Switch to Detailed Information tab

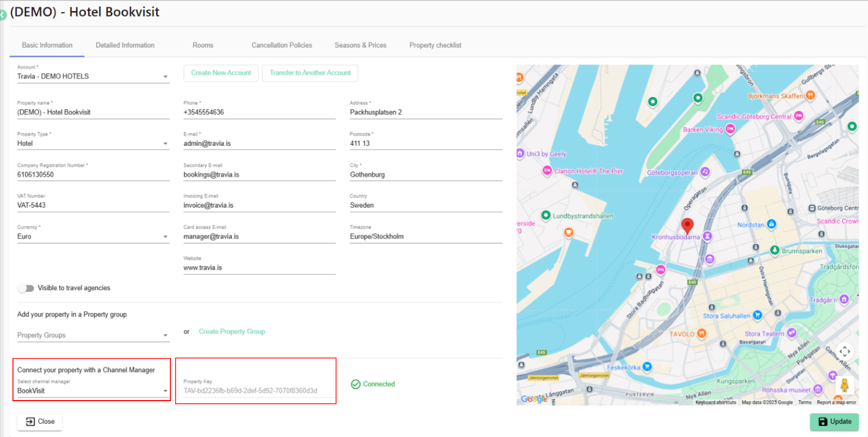point(125,45)
